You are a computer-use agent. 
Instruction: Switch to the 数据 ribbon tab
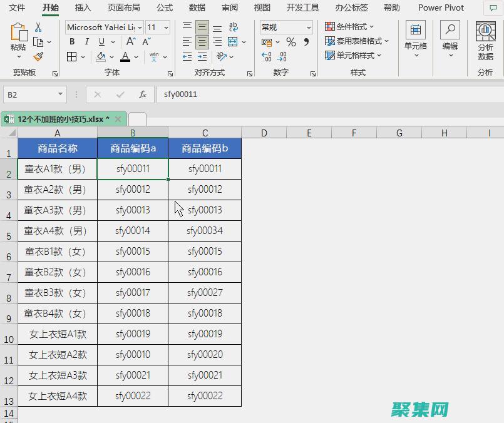coord(196,8)
